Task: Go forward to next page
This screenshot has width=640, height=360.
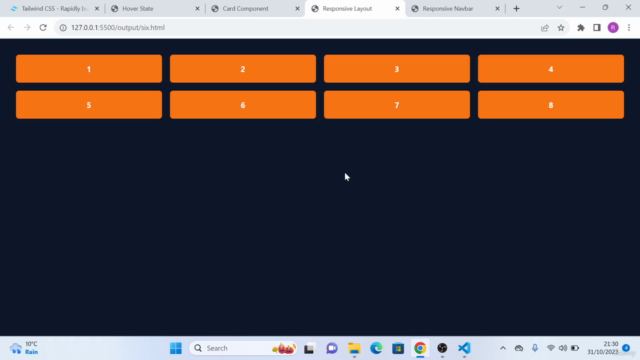Action: point(27,28)
